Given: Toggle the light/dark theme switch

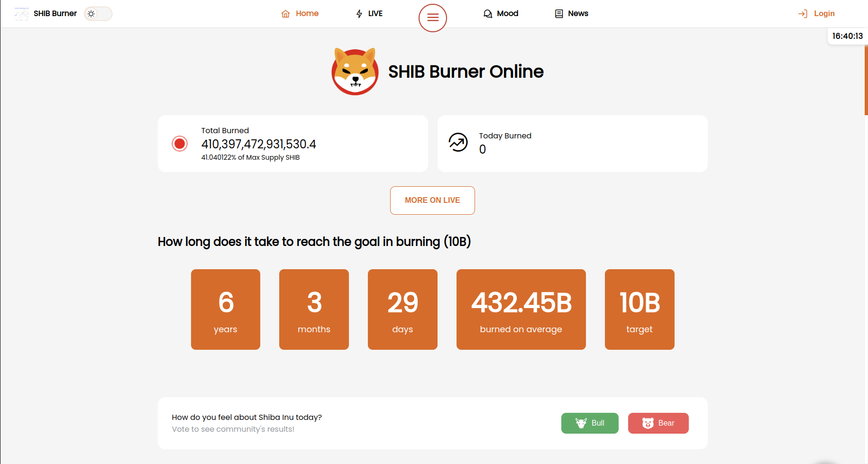Looking at the screenshot, I should pyautogui.click(x=98, y=14).
